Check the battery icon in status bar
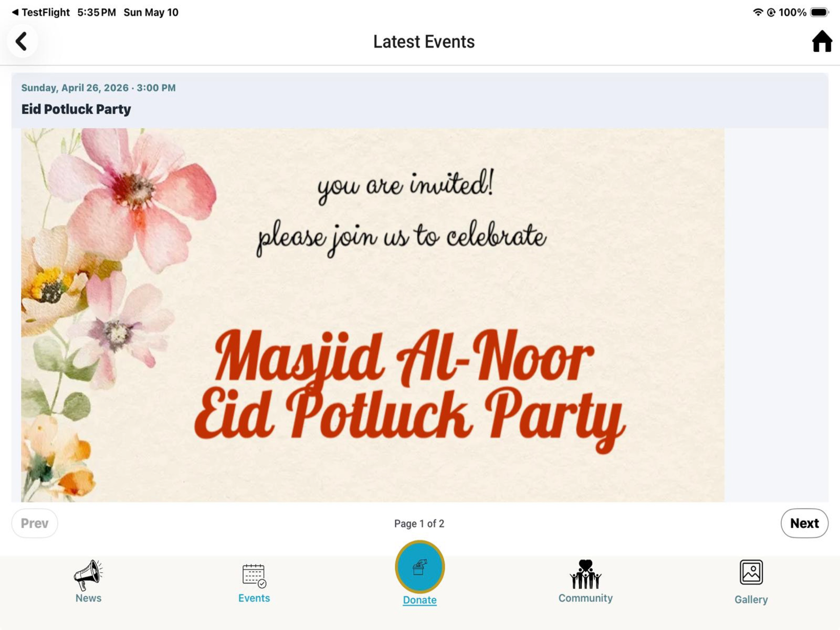The image size is (840, 630). (820, 12)
